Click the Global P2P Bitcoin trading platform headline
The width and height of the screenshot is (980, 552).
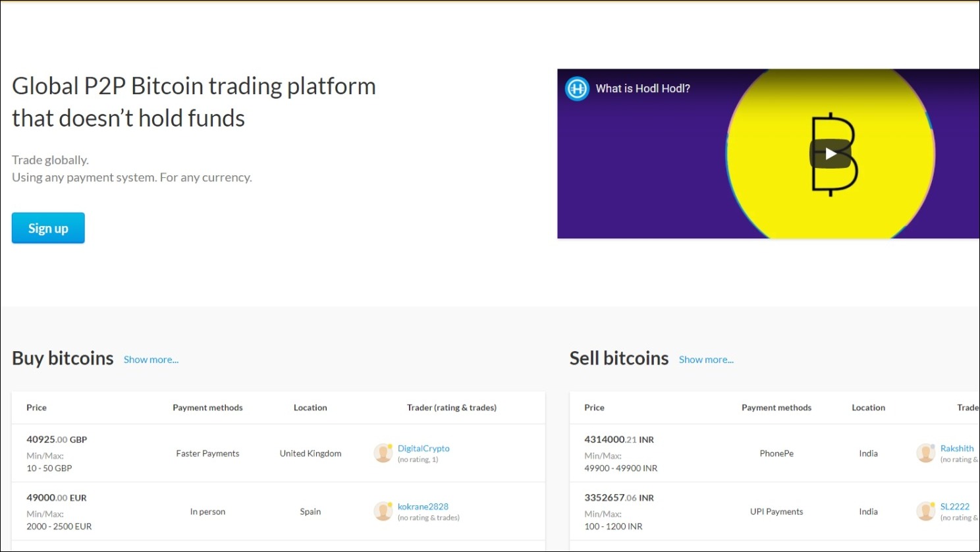point(194,102)
